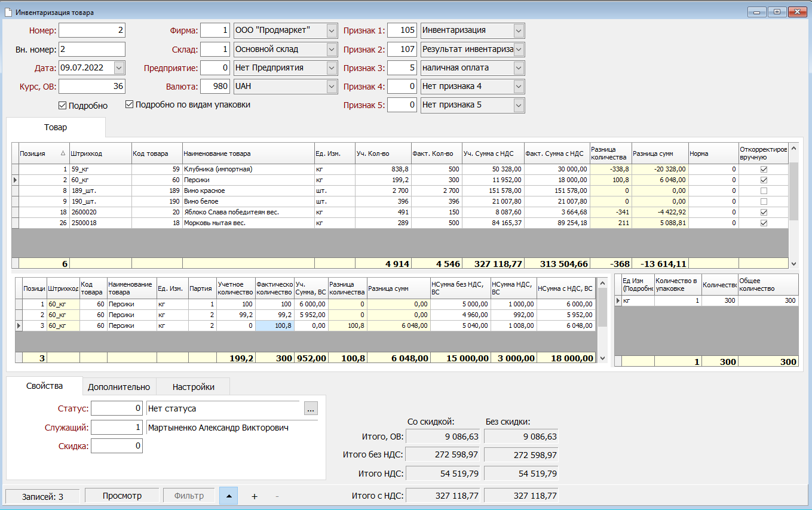Open the Настройки tab
Screen dimensions: 812x510
[193, 387]
